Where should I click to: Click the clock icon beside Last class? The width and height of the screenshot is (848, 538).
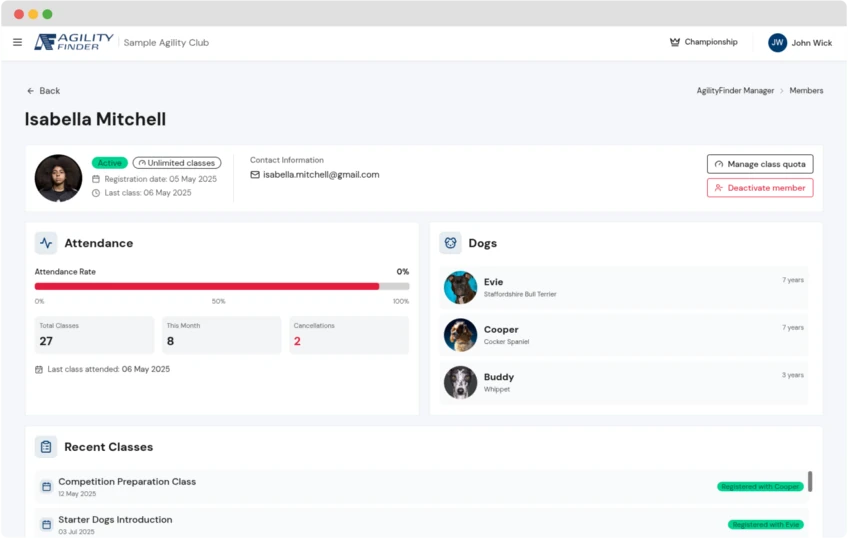click(96, 193)
